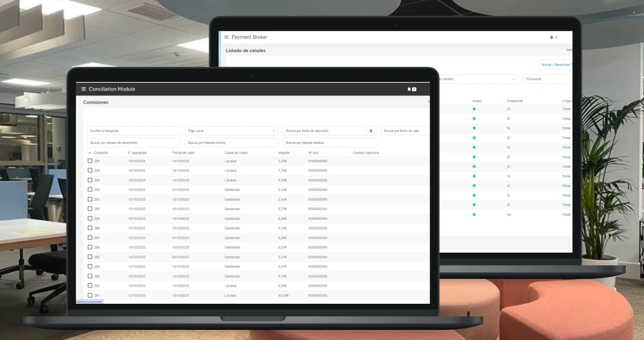This screenshot has height=340, width=644.
Task: Check the box for commission 281
Action: click(90, 295)
